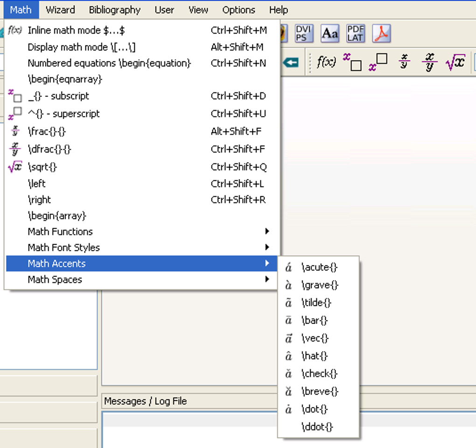Click the PDFLaTeX toolbar icon

point(356,33)
